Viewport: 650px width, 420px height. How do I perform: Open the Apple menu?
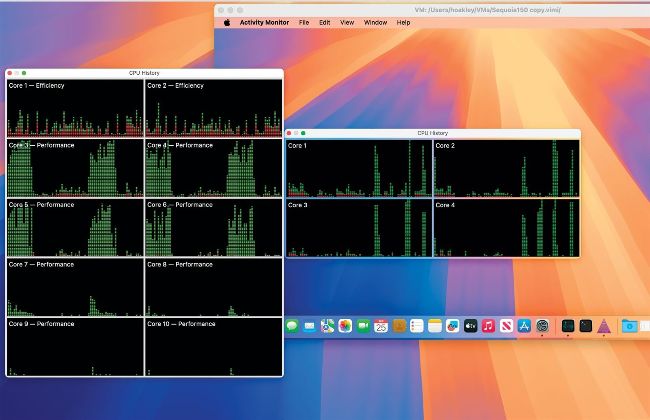tap(227, 22)
